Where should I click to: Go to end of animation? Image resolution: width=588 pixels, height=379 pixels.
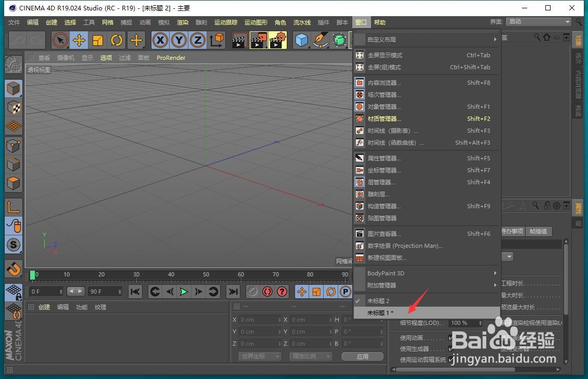pyautogui.click(x=233, y=292)
